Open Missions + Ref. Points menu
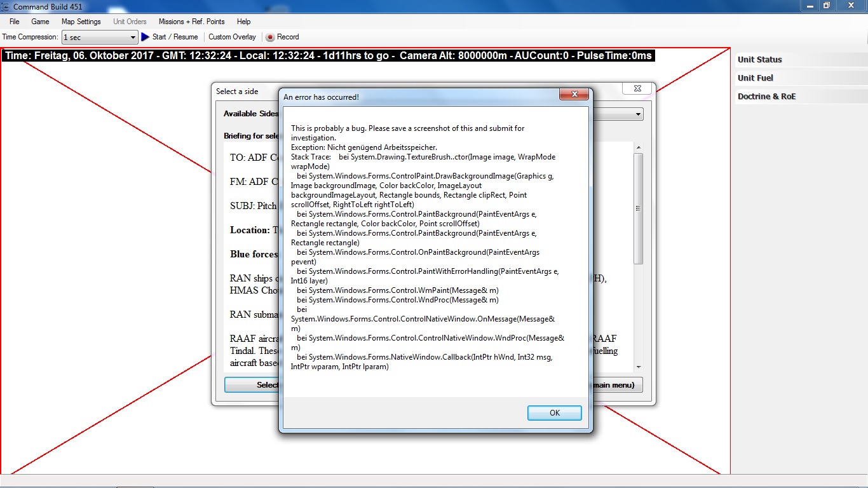The height and width of the screenshot is (488, 868). 192,22
